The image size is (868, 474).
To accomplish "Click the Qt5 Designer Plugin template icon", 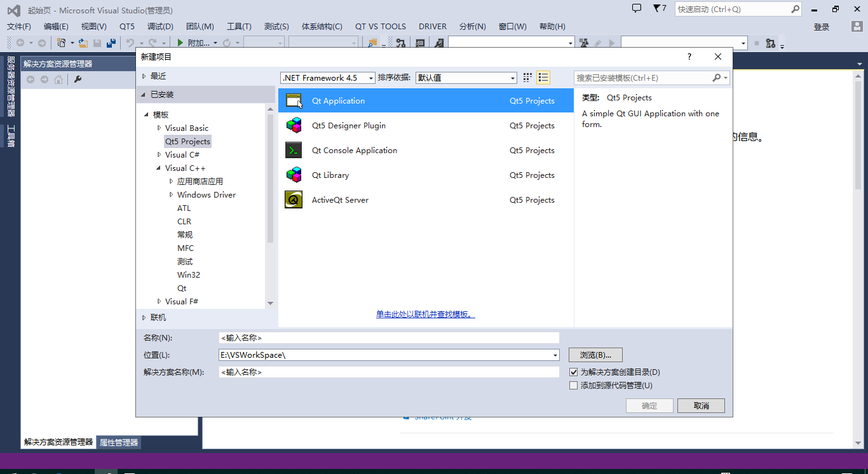I will [294, 125].
